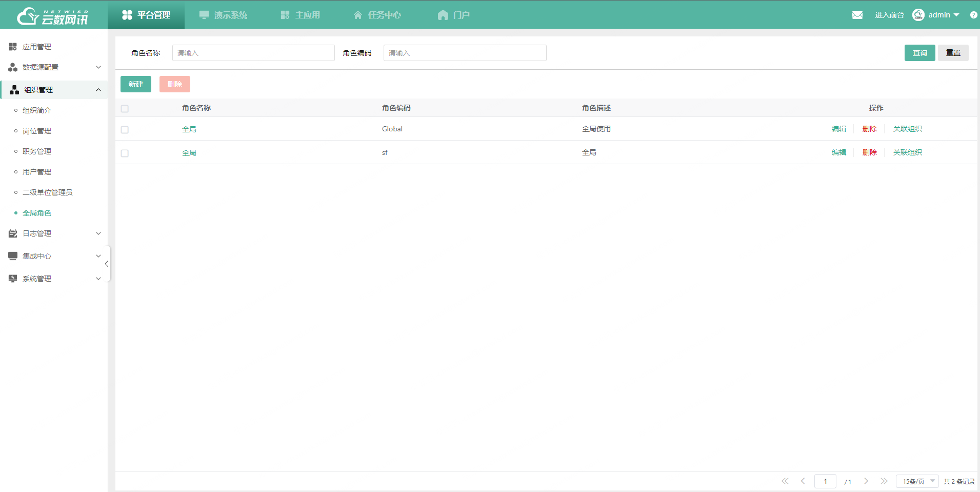Switch to the 任务中心 top tab
This screenshot has width=980, height=492.
[377, 15]
